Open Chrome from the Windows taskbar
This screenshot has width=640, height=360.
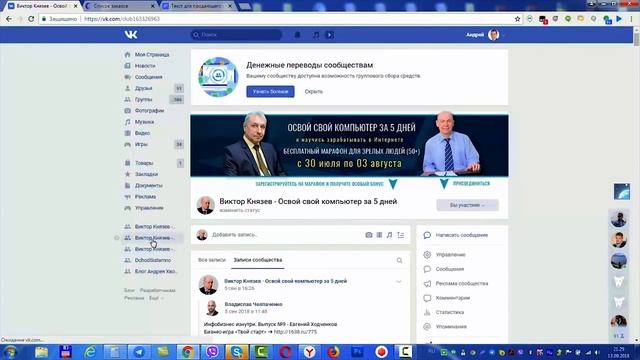188,352
